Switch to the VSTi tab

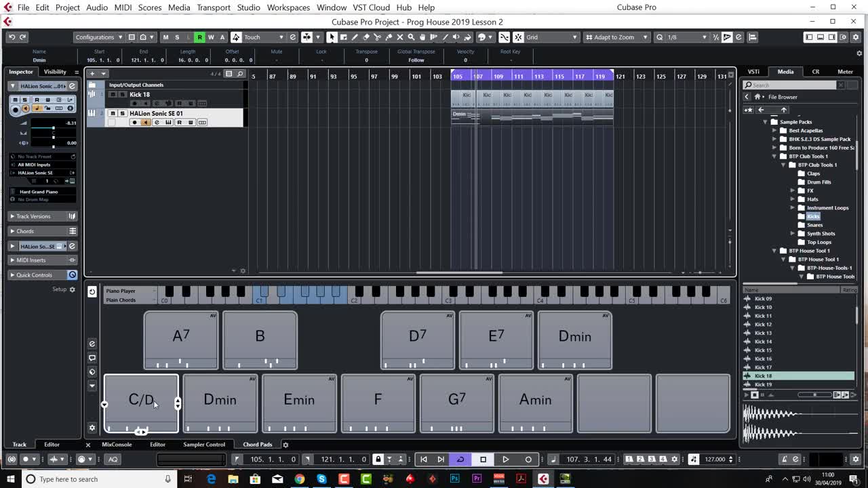coord(753,72)
